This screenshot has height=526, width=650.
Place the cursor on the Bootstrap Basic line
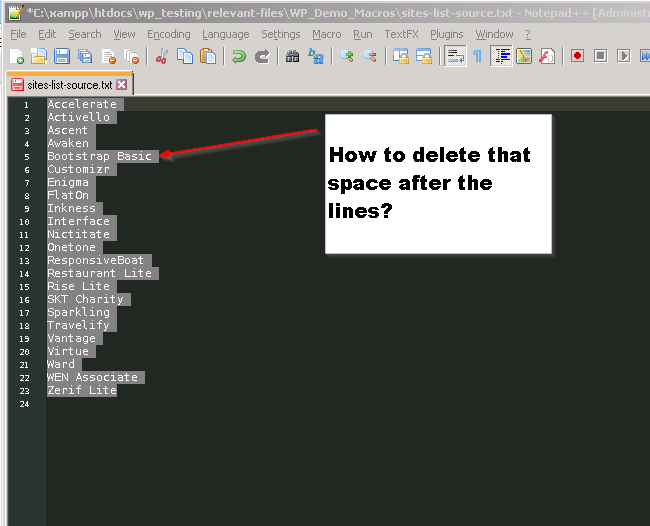click(x=99, y=156)
